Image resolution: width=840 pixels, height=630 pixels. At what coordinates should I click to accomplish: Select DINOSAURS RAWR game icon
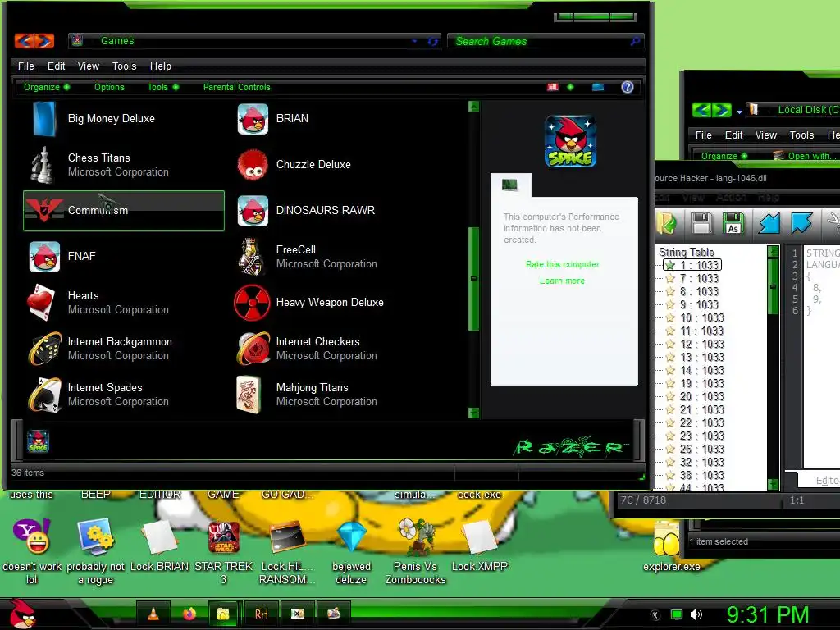253,211
